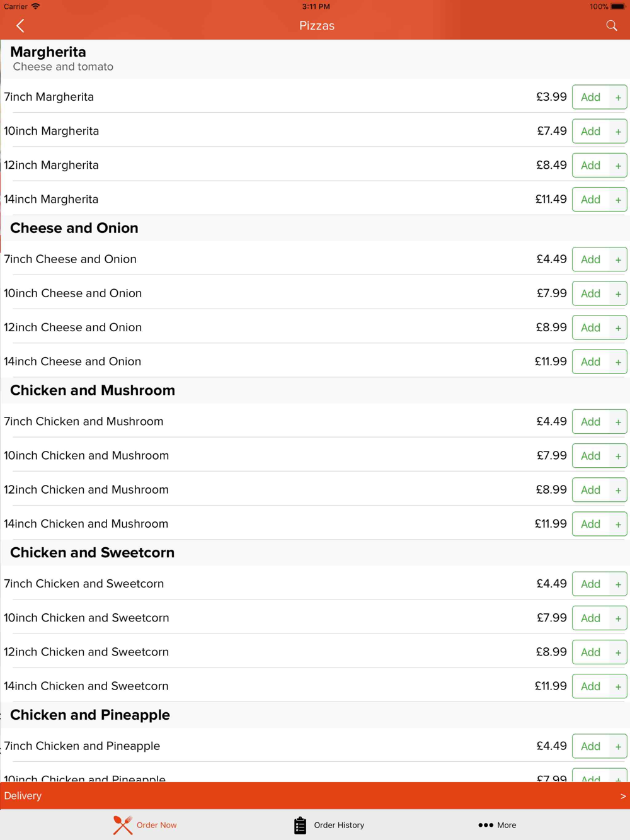The height and width of the screenshot is (840, 630).
Task: Expand the Delivery bar arrow
Action: (x=623, y=796)
